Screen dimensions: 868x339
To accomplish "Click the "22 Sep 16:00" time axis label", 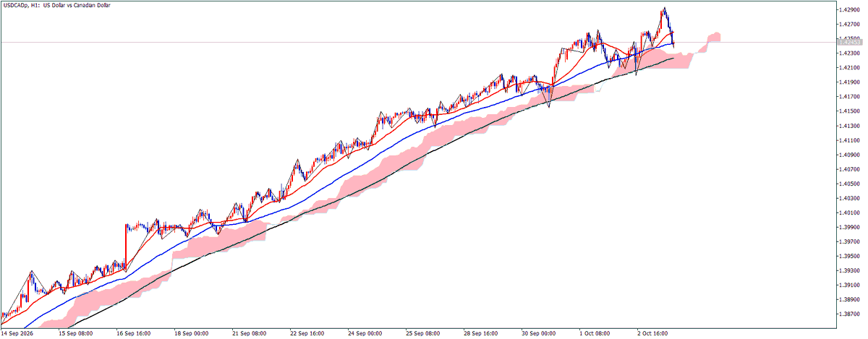I will pyautogui.click(x=307, y=334).
